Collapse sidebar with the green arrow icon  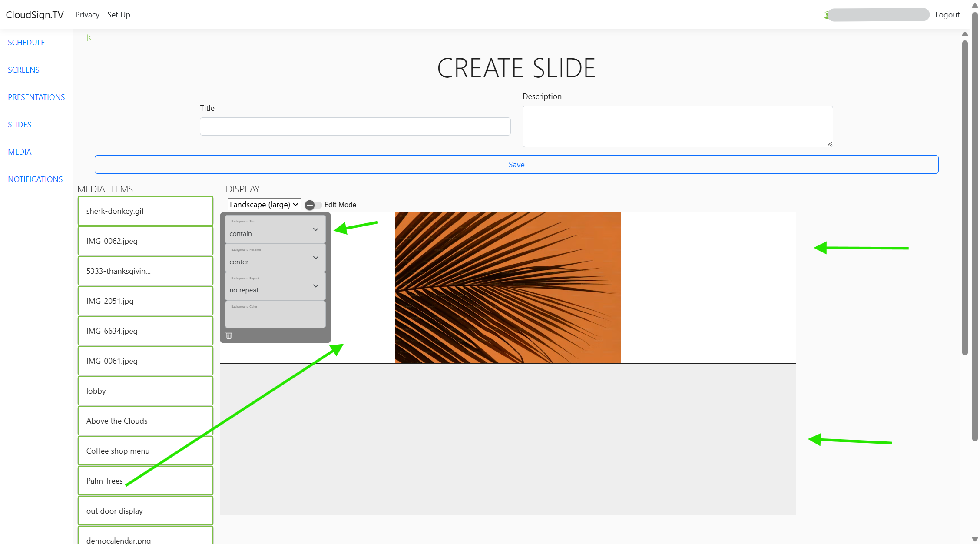(89, 38)
